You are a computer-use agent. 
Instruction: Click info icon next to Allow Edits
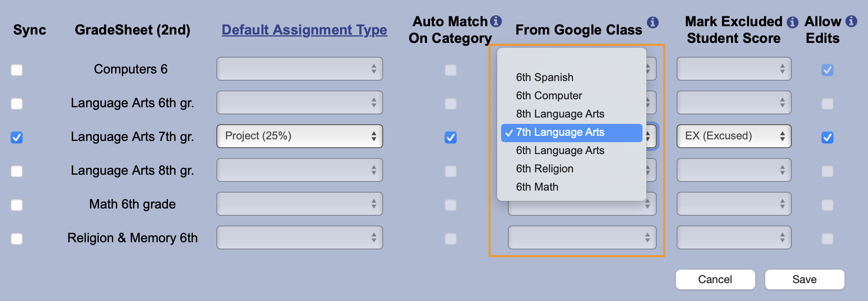[851, 21]
